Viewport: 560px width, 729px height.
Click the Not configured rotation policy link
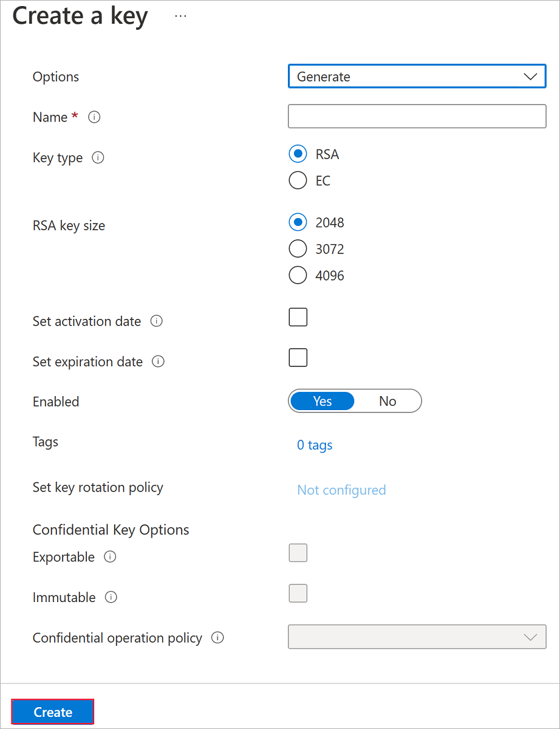coord(341,490)
